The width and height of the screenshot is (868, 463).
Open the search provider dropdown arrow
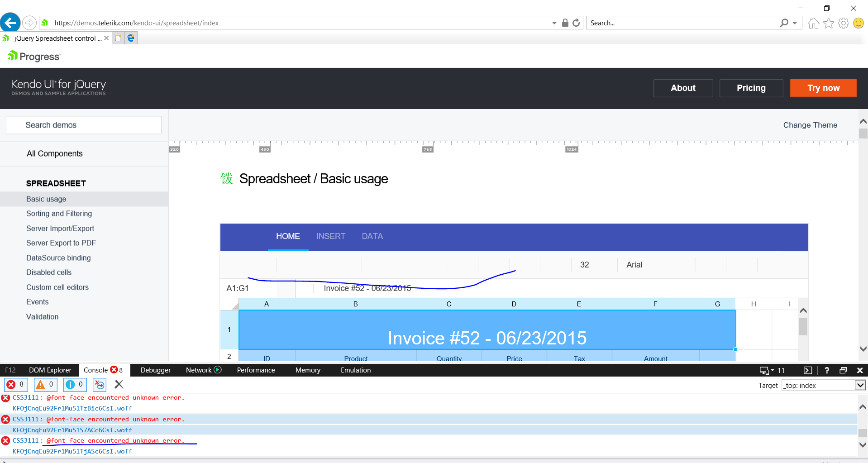click(795, 23)
